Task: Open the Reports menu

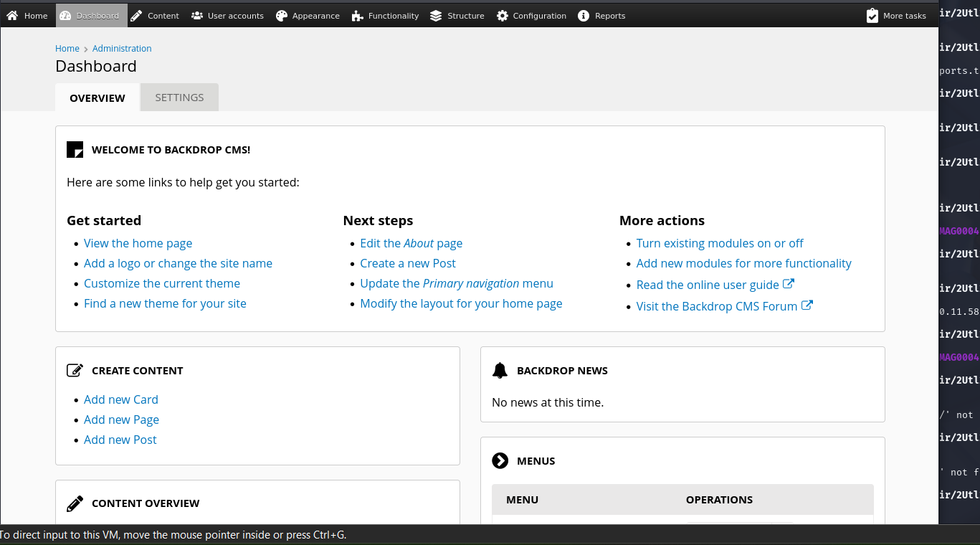Action: [x=602, y=16]
